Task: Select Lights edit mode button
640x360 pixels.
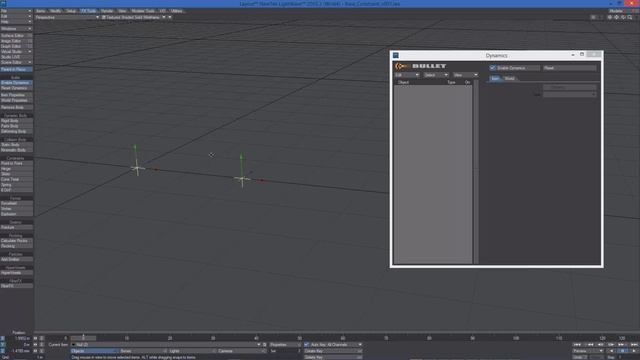Action: pyautogui.click(x=192, y=351)
